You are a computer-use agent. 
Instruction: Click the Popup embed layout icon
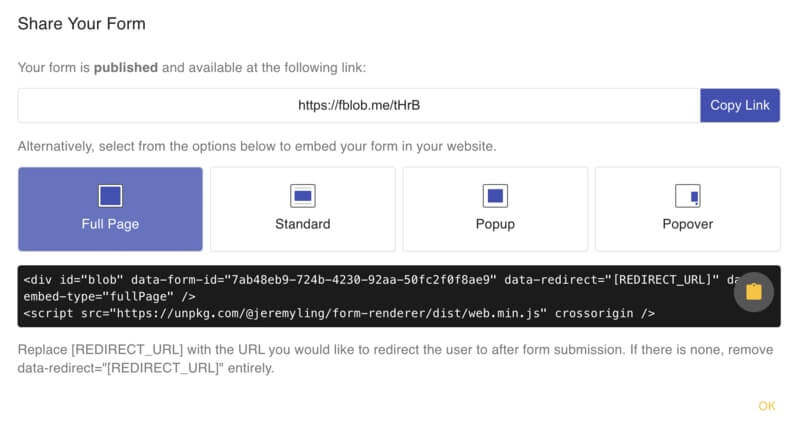tap(495, 195)
